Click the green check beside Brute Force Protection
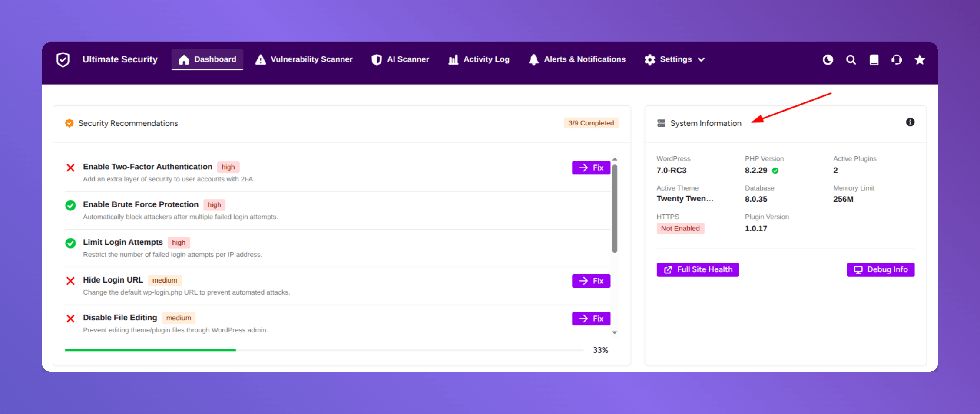Viewport: 980px width, 414px height. (70, 205)
